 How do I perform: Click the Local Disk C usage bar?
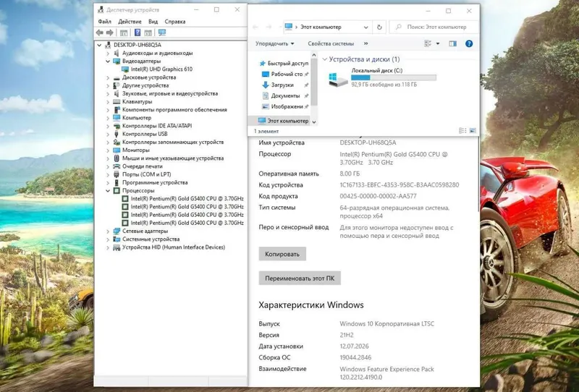(x=394, y=77)
